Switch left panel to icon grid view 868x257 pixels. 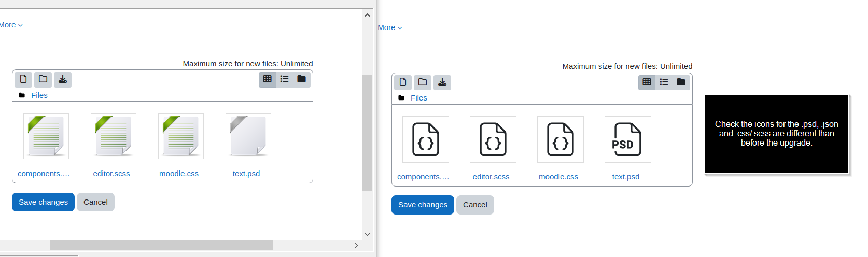(268, 79)
